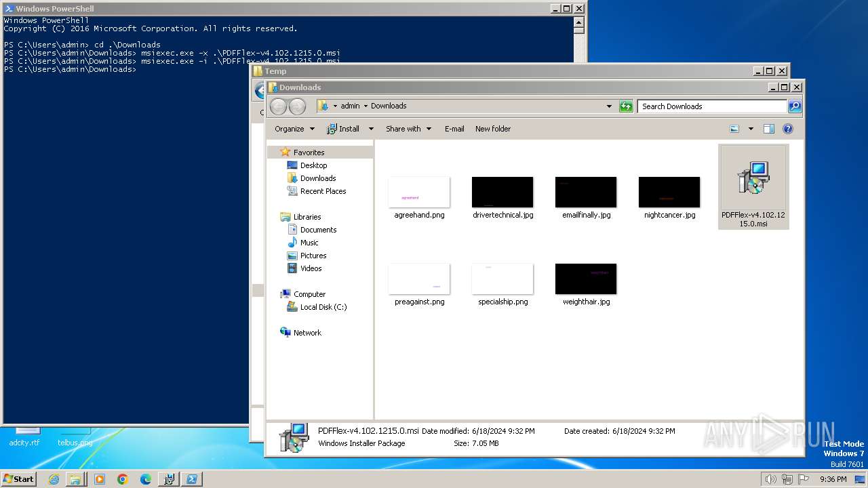Select adcity.rtf desktop icon
The image size is (868, 488).
24,437
